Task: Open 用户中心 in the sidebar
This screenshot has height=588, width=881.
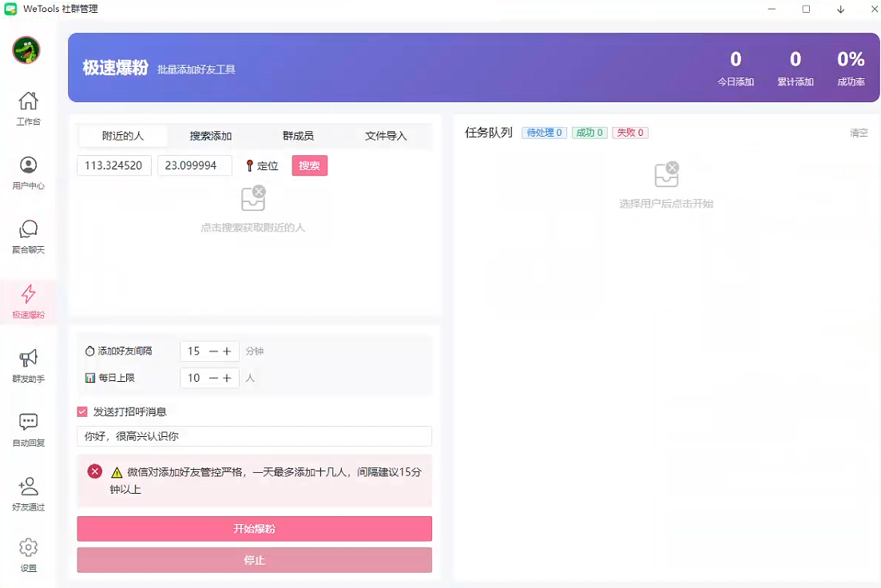Action: coord(28,165)
